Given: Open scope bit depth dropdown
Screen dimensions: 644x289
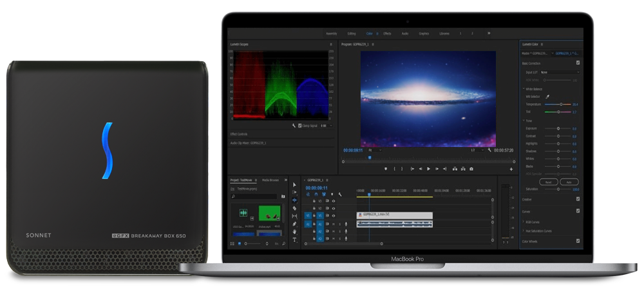Looking at the screenshot, I should [x=327, y=125].
